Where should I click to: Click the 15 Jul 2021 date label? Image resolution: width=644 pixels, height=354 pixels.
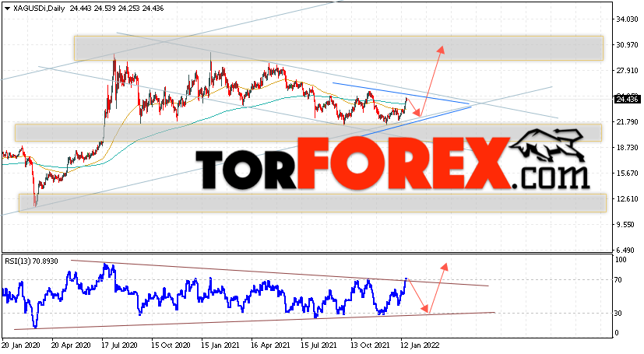(319, 345)
